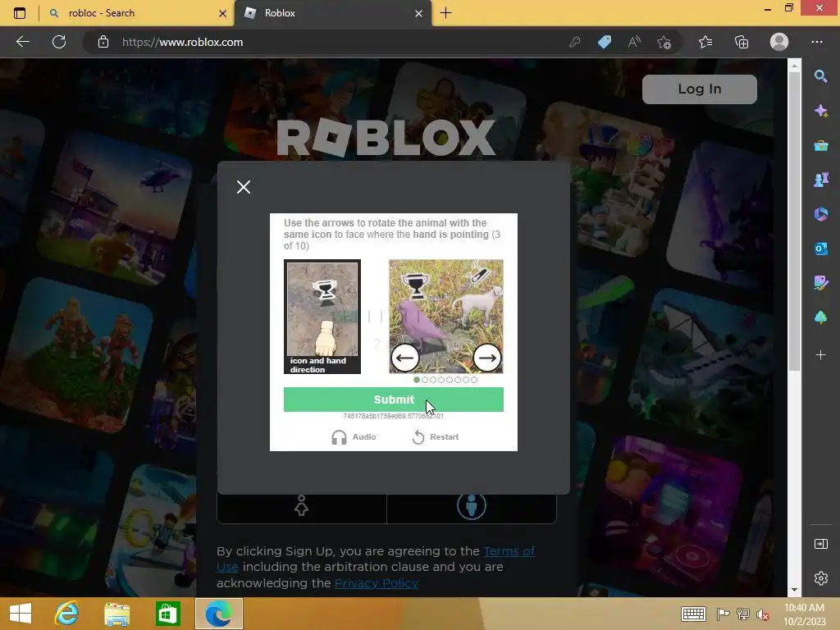Open a new browser tab
Screen dimensions: 840x630
click(445, 13)
